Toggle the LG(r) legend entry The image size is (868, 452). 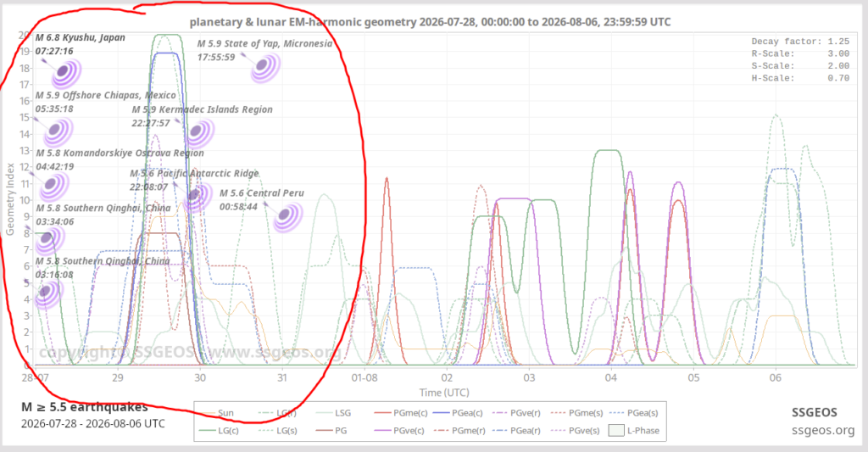coord(277,413)
